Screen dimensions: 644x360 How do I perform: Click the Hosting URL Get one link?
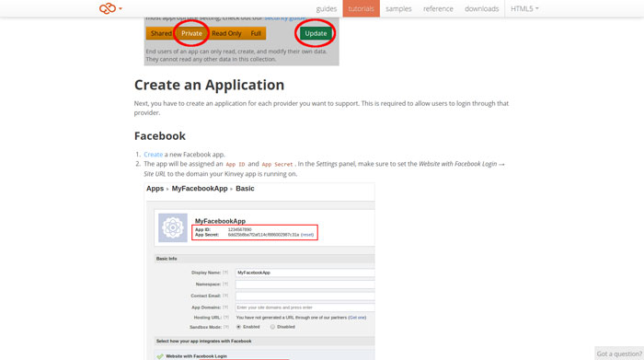[357, 318]
